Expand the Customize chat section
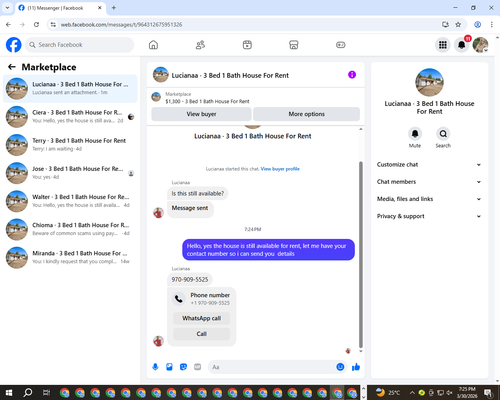Image resolution: width=500 pixels, height=400 pixels. (429, 165)
